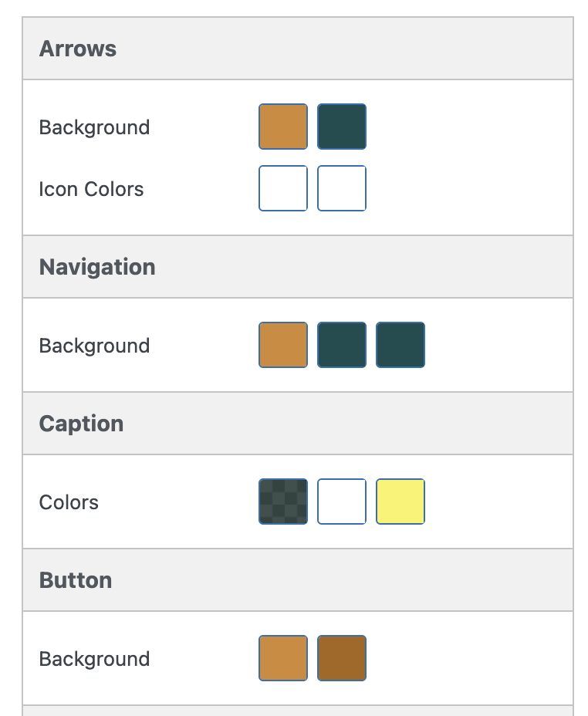588x716 pixels.
Task: Open the second white Icon Colors swatch
Action: pyautogui.click(x=341, y=188)
